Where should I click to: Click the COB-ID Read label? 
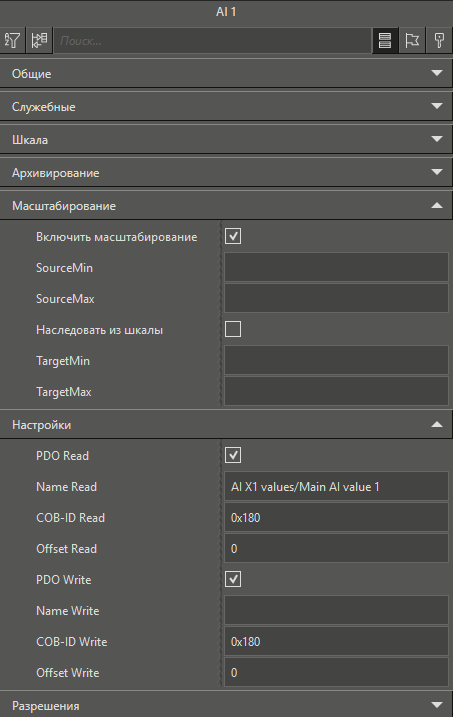(x=70, y=518)
